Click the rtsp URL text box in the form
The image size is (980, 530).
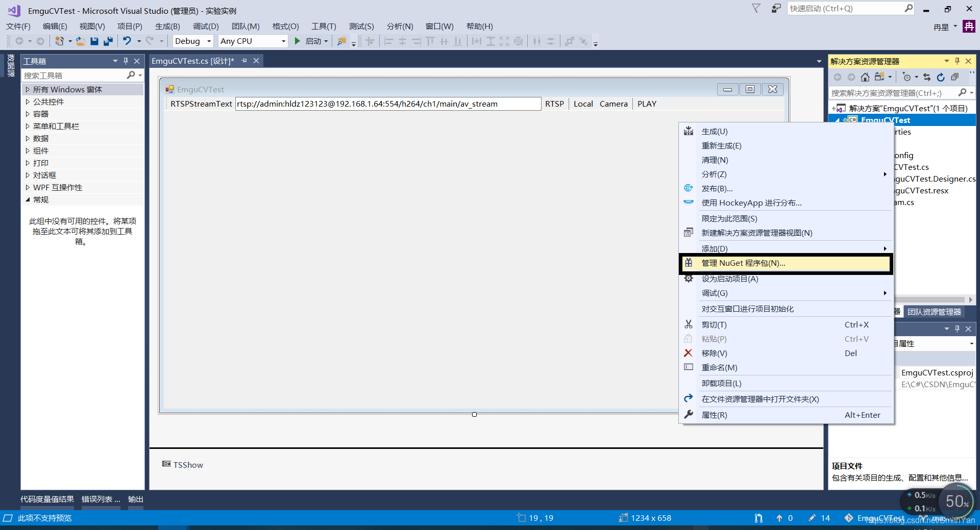click(x=388, y=104)
